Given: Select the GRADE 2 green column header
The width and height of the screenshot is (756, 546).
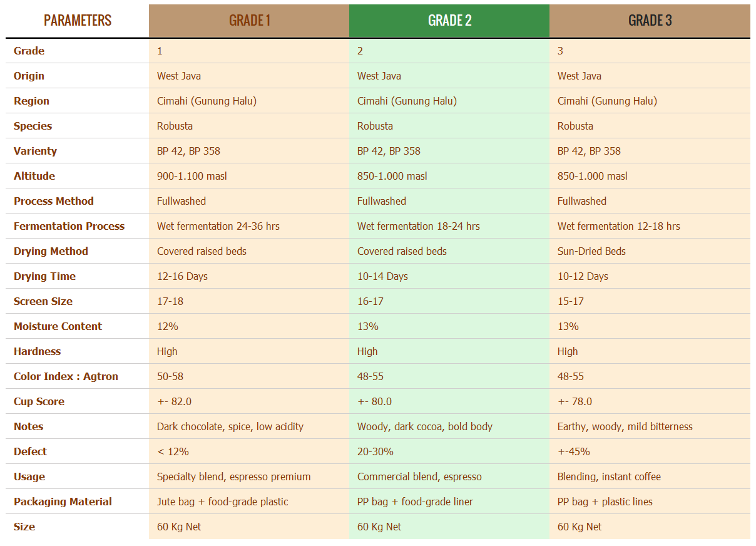Looking at the screenshot, I should pyautogui.click(x=449, y=21).
